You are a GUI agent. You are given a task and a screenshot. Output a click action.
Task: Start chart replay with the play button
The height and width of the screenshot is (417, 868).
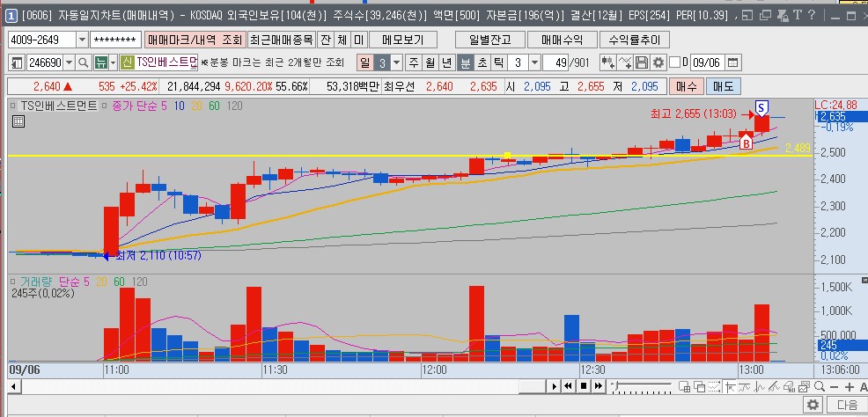pyautogui.click(x=554, y=386)
